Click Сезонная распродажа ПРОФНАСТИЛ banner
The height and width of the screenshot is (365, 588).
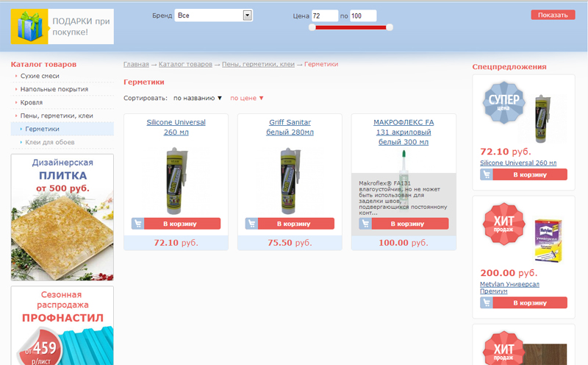62,325
